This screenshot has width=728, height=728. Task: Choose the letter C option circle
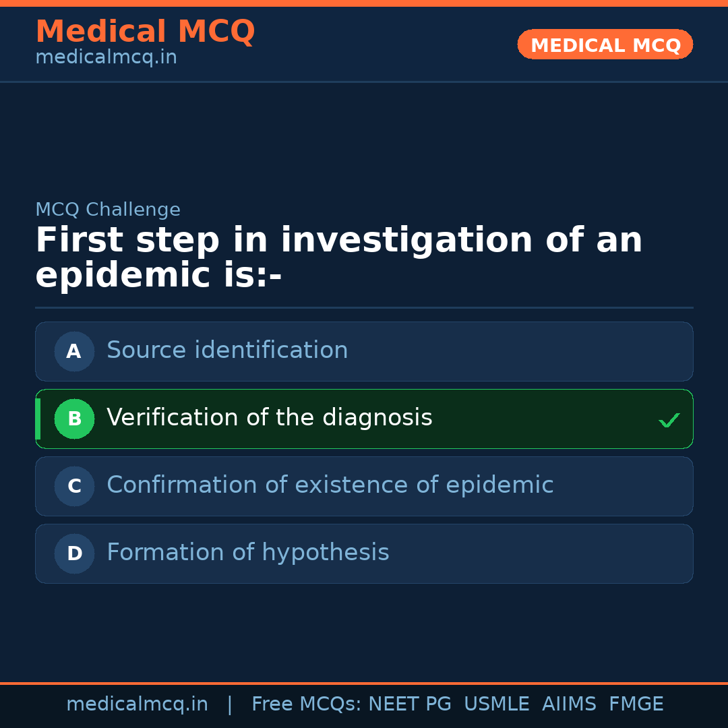74,486
